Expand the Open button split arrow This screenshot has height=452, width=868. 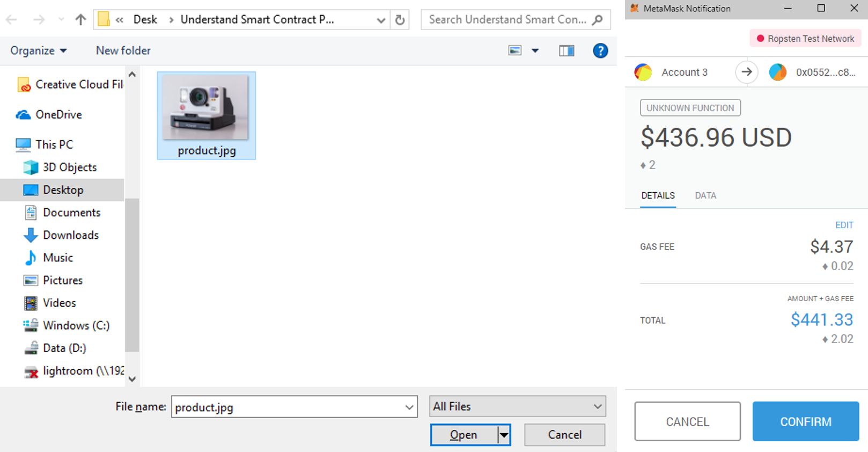pyautogui.click(x=504, y=435)
